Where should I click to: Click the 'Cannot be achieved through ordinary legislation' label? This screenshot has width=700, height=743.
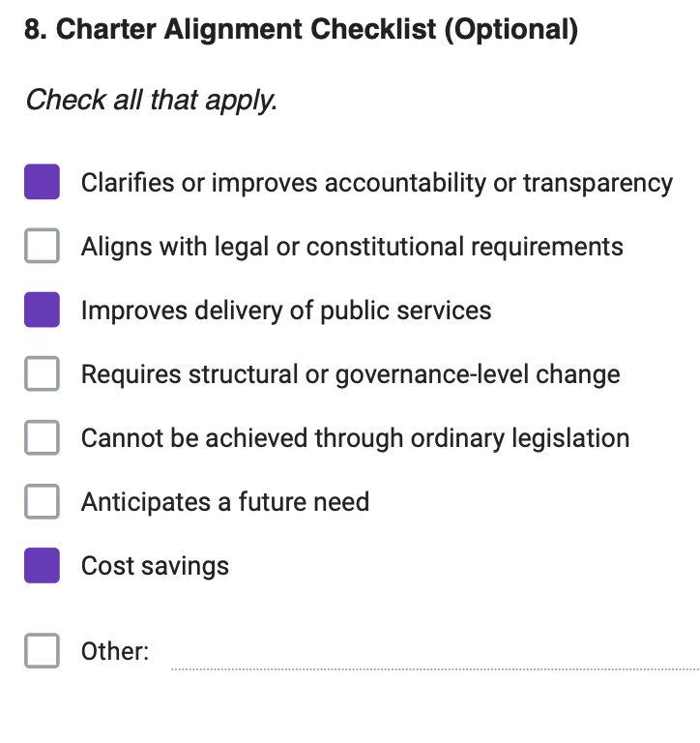[355, 438]
